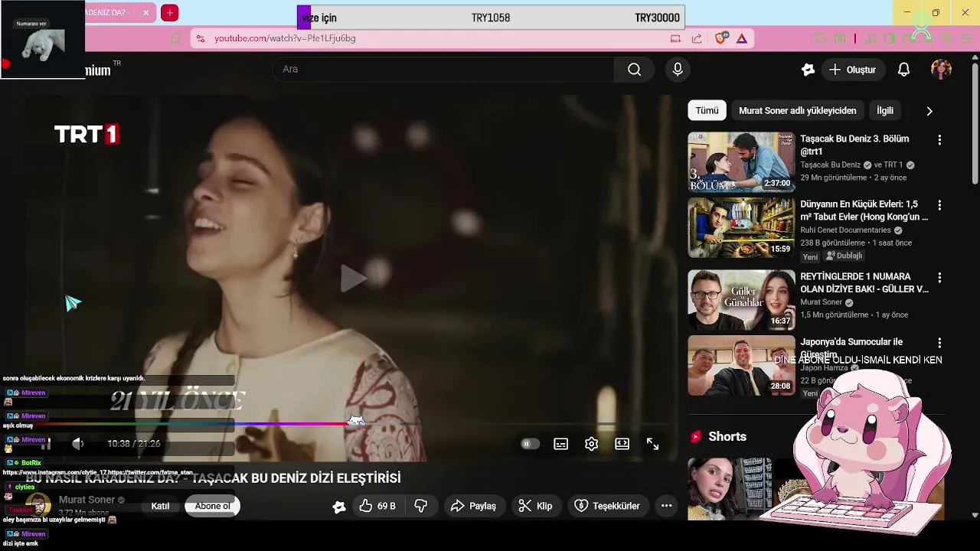Screen dimensions: 980x551
Task: Click the sparkle icon beside Oluştur
Action: (808, 70)
